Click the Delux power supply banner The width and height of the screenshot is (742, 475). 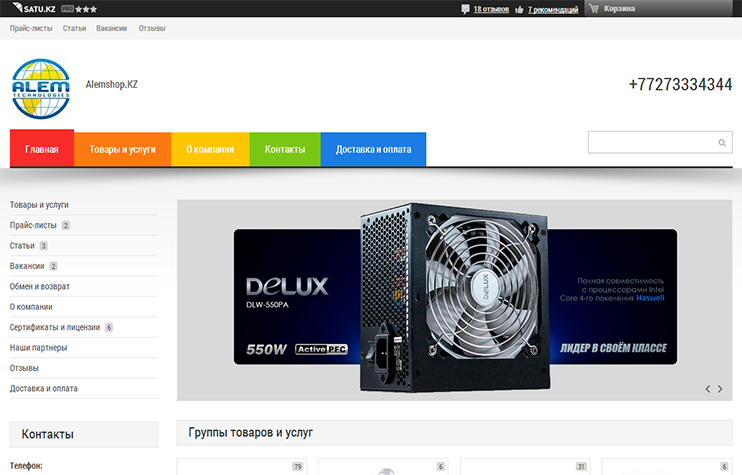click(x=455, y=300)
